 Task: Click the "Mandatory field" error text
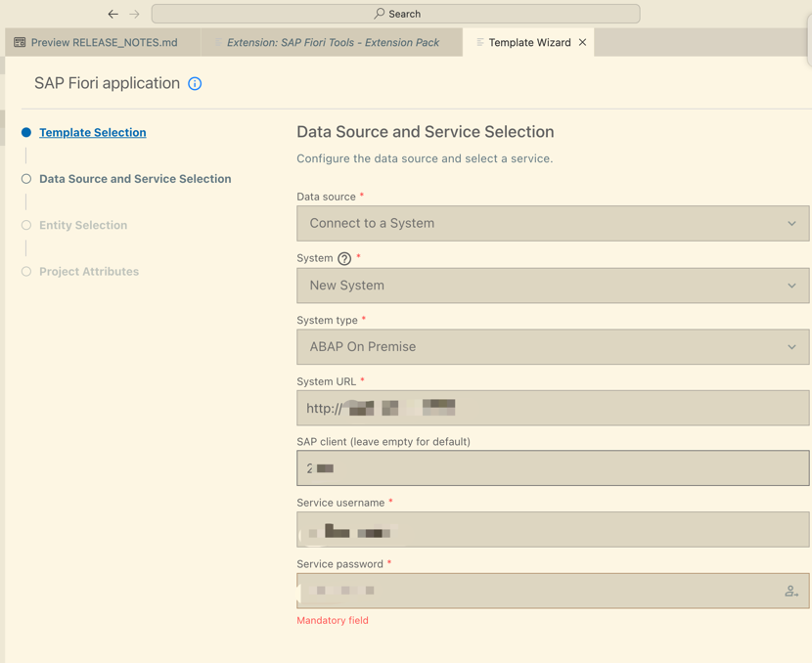point(333,621)
